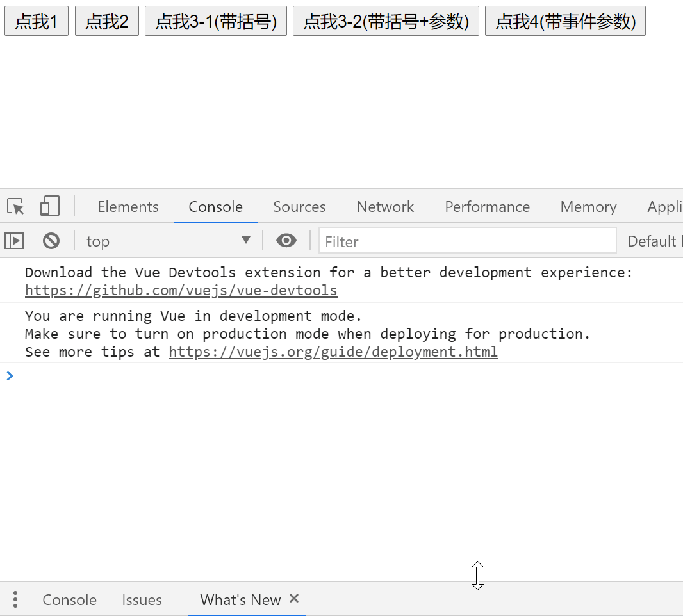Expand the Console drawer tab
The image size is (683, 616).
coord(69,599)
